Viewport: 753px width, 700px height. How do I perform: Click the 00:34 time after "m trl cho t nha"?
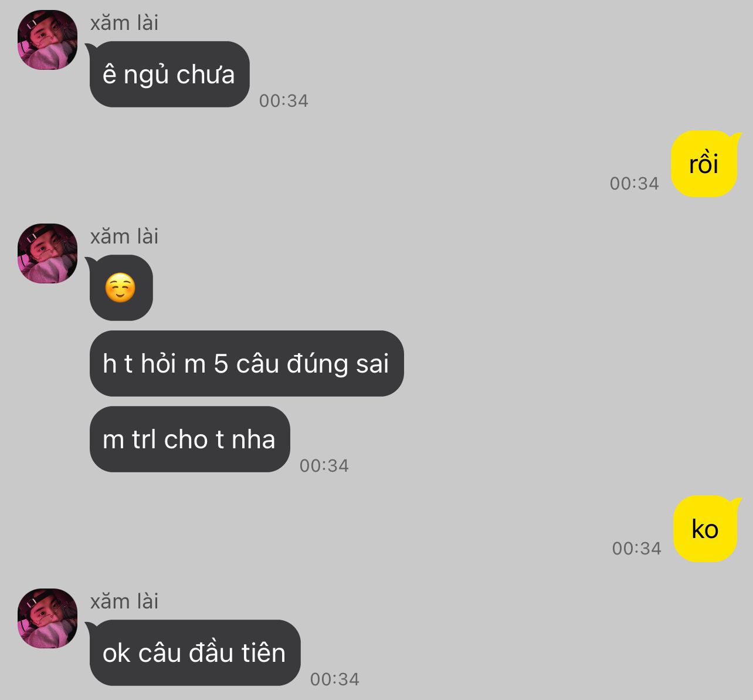coord(324,466)
